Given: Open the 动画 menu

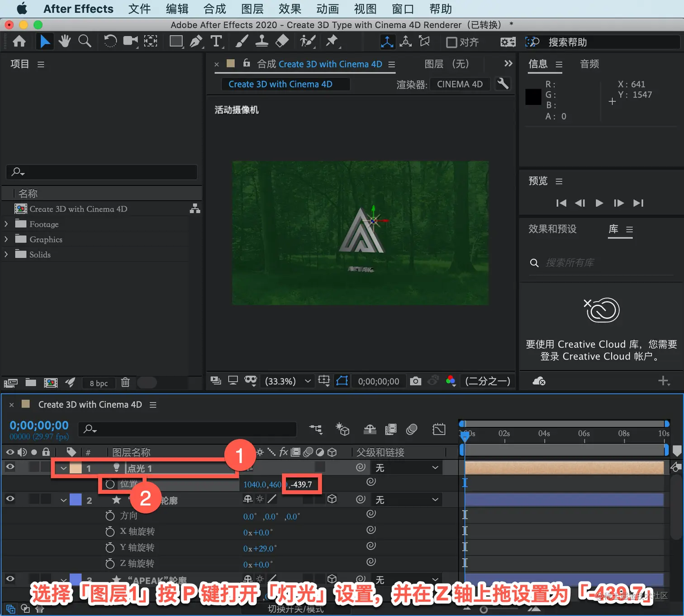Looking at the screenshot, I should (328, 9).
